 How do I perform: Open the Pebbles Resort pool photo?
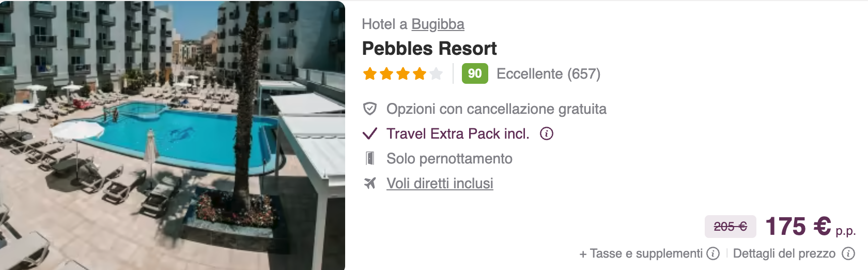tap(173, 136)
